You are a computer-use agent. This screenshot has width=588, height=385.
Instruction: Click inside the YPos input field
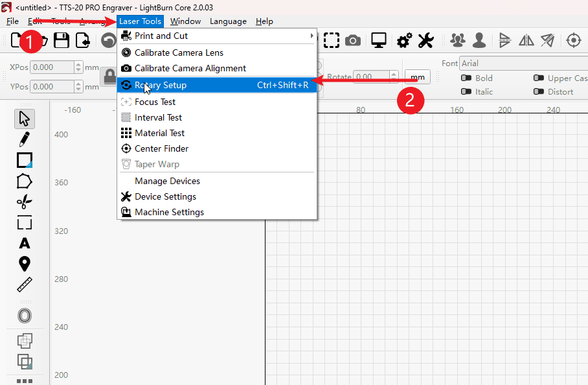pyautogui.click(x=52, y=87)
